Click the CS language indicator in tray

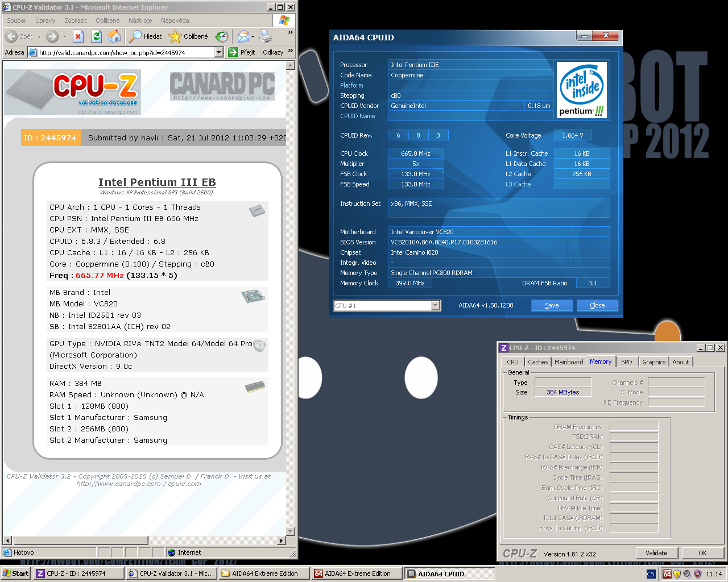[651, 574]
